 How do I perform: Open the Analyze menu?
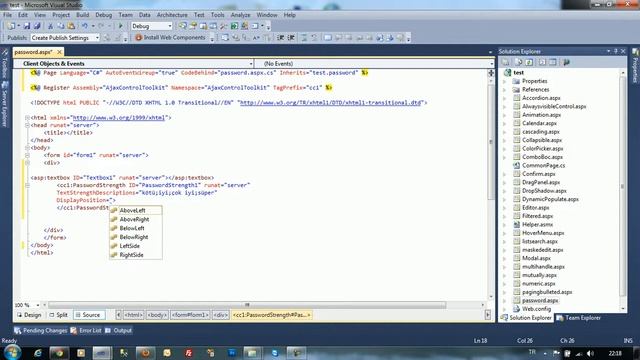pos(240,15)
